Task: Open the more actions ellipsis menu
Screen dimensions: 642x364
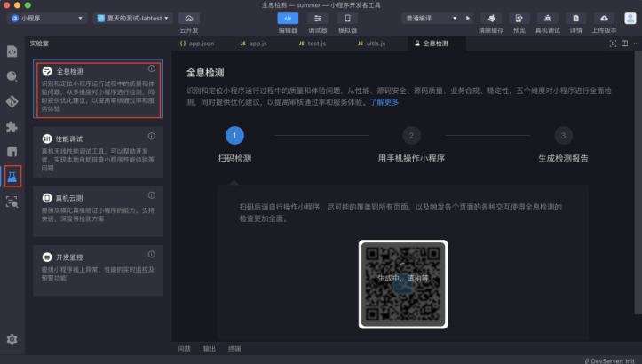Action: click(x=636, y=44)
